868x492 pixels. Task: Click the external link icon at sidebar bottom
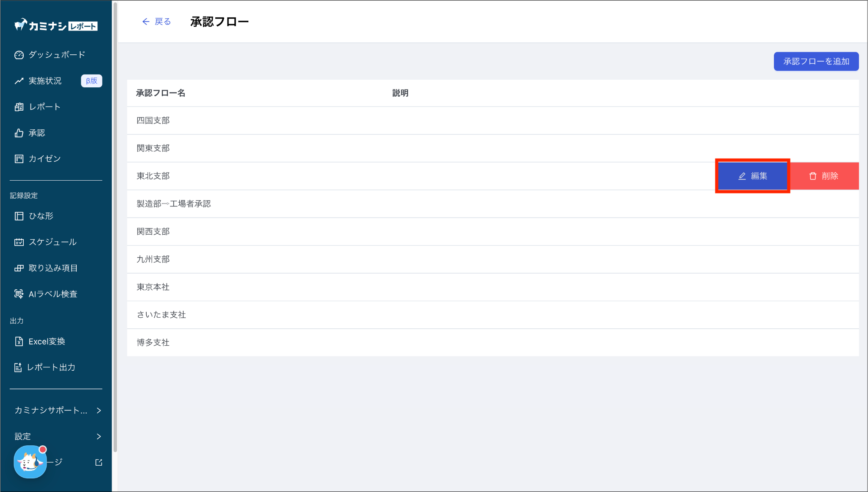tap(99, 462)
